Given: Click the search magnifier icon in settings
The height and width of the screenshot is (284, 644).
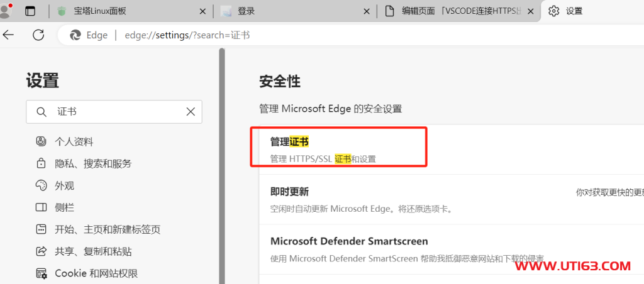Looking at the screenshot, I should pos(41,112).
